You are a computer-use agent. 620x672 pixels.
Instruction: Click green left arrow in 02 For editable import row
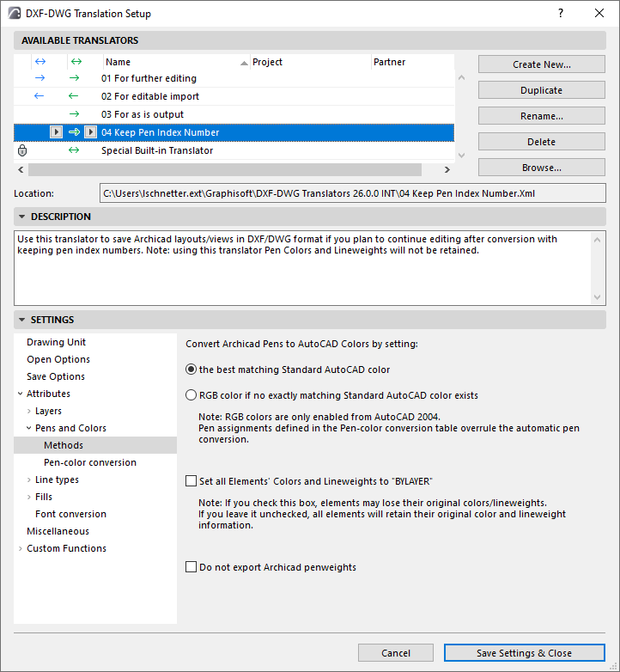[73, 96]
